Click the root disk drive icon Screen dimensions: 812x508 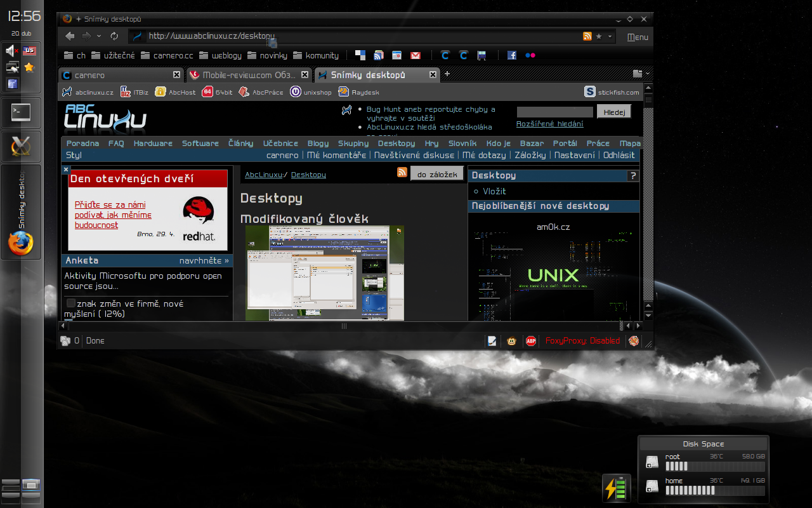(x=652, y=462)
